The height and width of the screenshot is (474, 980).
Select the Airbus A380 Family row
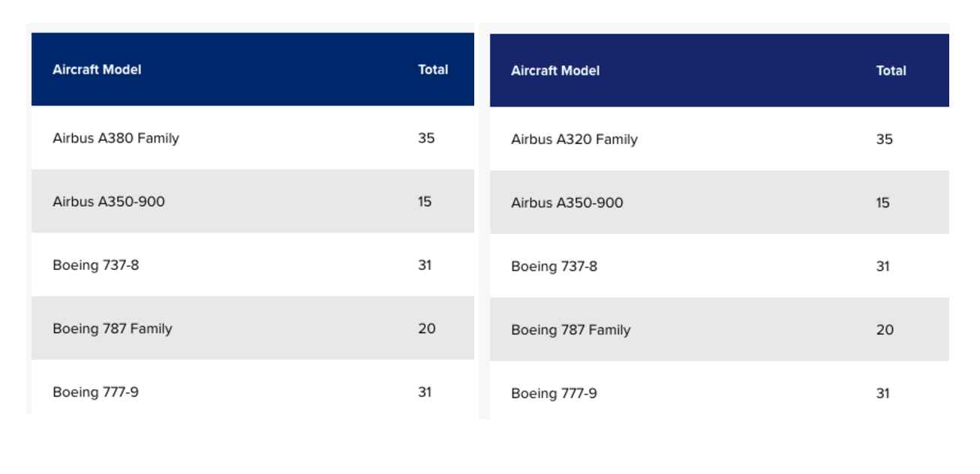tap(253, 138)
